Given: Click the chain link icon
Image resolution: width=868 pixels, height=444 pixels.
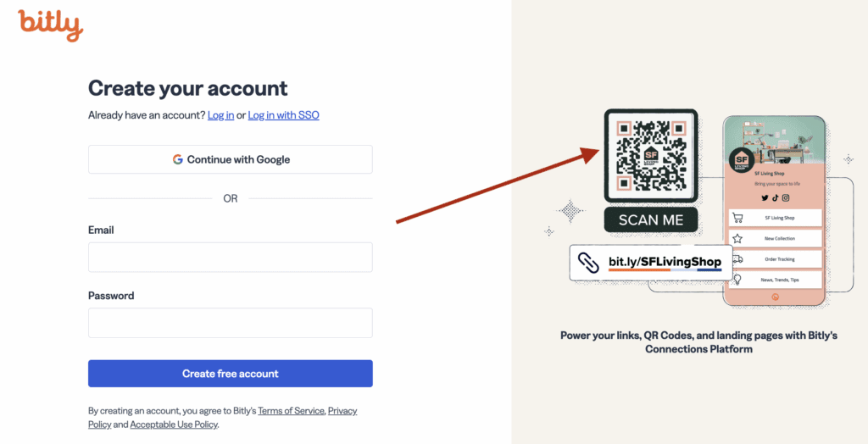Looking at the screenshot, I should pos(588,263).
